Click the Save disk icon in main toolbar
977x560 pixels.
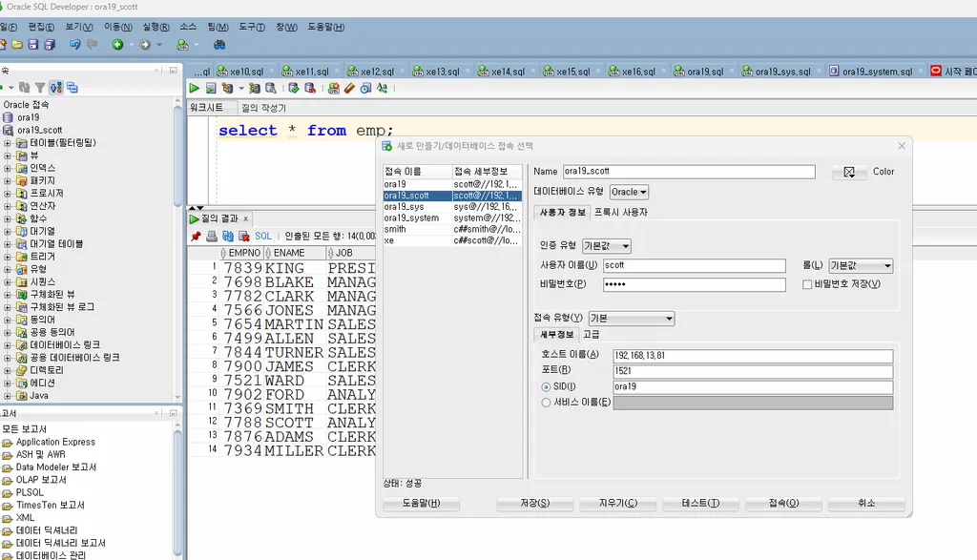pyautogui.click(x=33, y=45)
